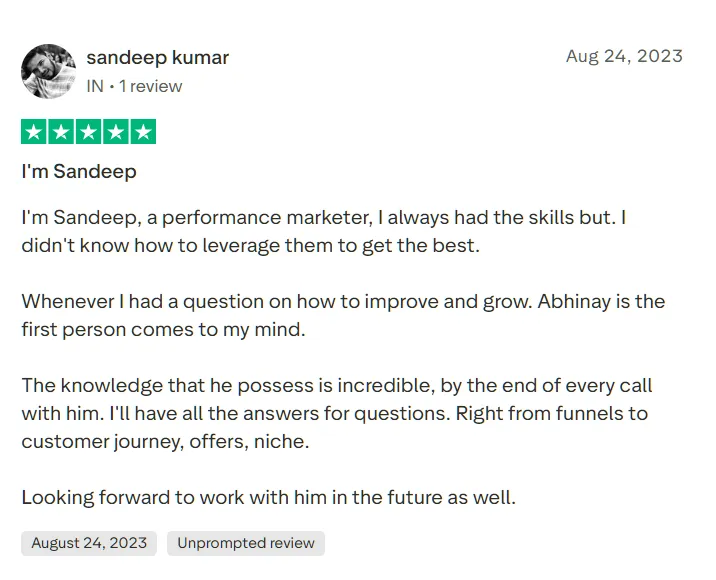
Task: Click the third green rating star
Action: (x=89, y=132)
